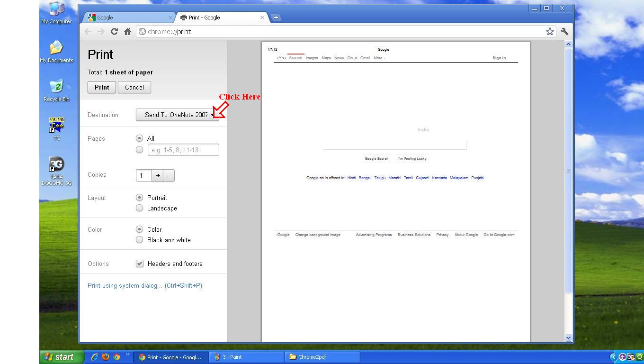Click the Copies number field
Viewport: 644px width, 364px height.
coord(143,175)
